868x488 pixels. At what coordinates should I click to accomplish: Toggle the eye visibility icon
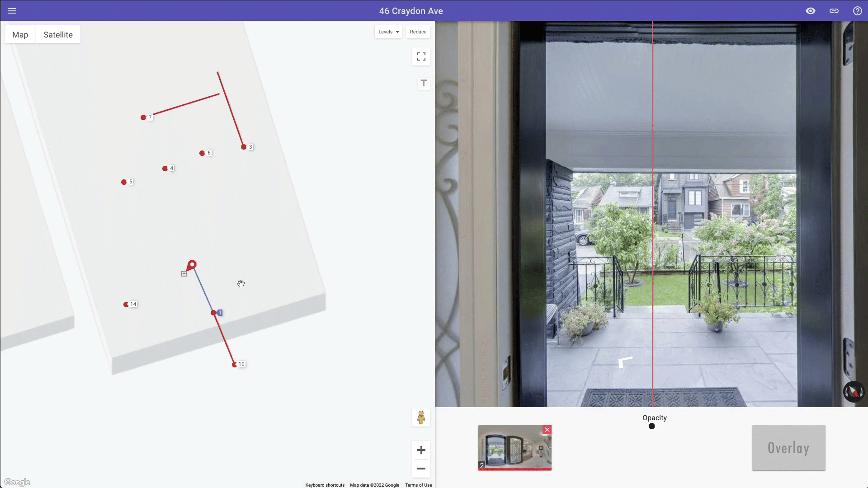[811, 11]
